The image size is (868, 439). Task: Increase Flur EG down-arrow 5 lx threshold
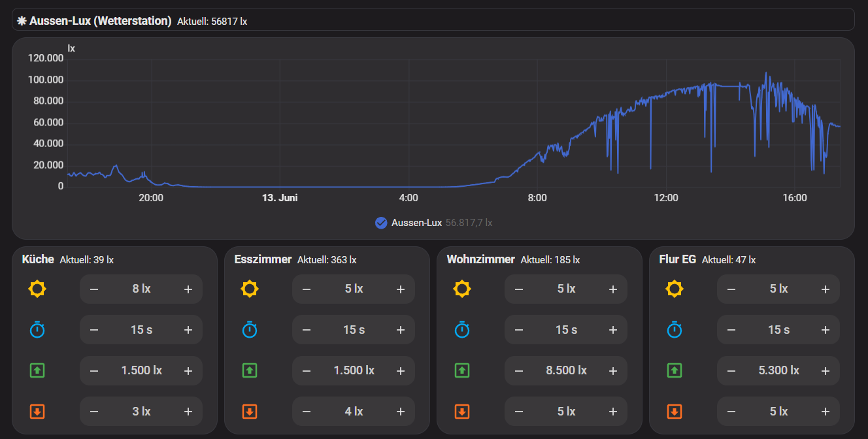tap(826, 412)
